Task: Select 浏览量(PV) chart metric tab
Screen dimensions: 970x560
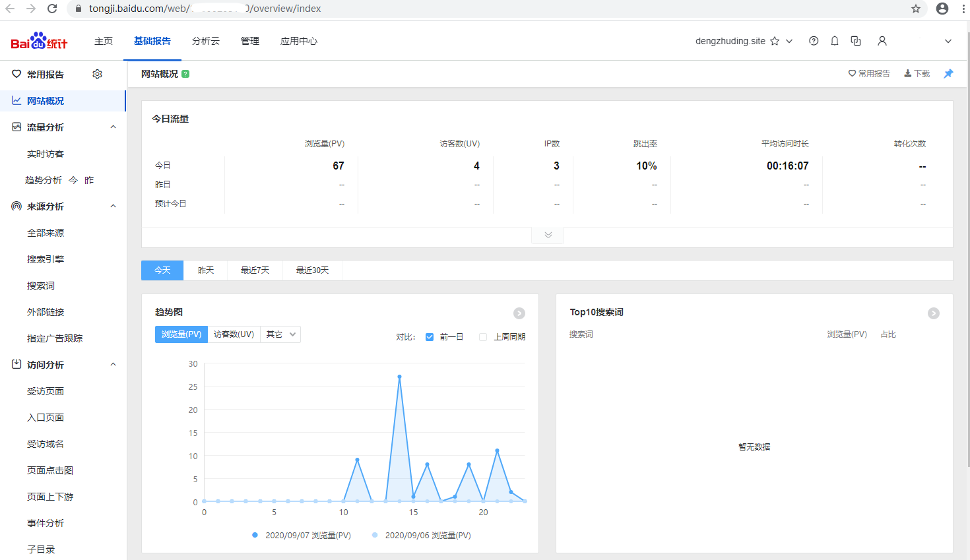Action: pos(181,334)
